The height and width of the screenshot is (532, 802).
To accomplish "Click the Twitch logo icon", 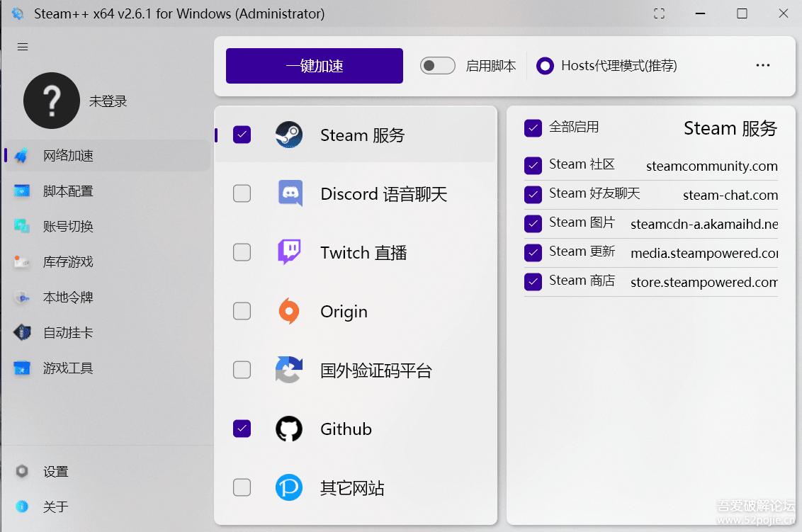I will point(289,252).
